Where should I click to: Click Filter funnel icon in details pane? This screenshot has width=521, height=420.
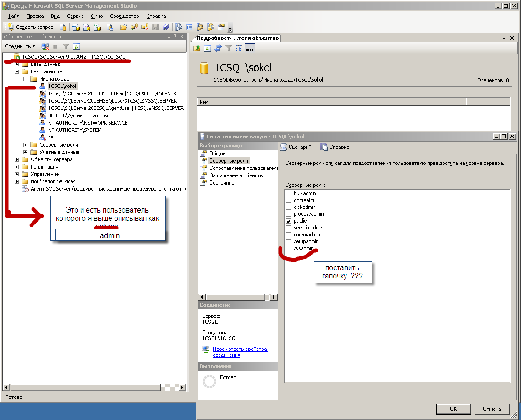228,49
